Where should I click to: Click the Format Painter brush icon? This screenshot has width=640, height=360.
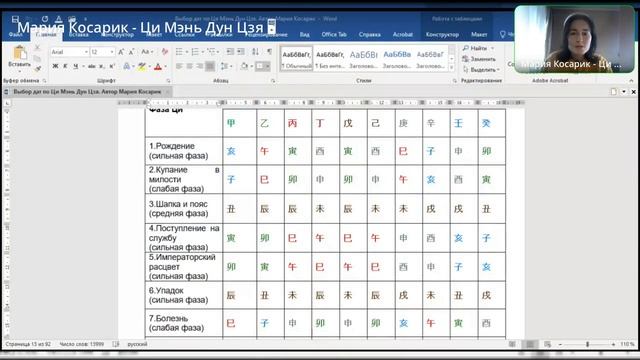pos(37,69)
